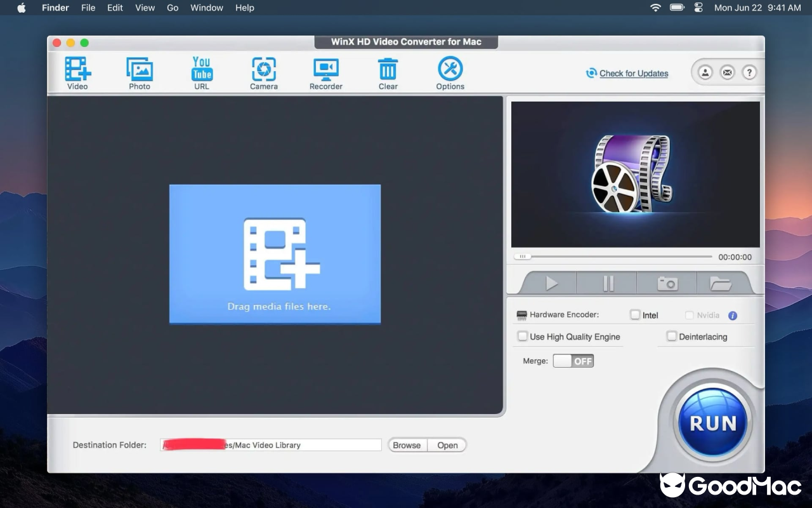Open help with the question mark icon
The height and width of the screenshot is (508, 812).
tap(749, 72)
